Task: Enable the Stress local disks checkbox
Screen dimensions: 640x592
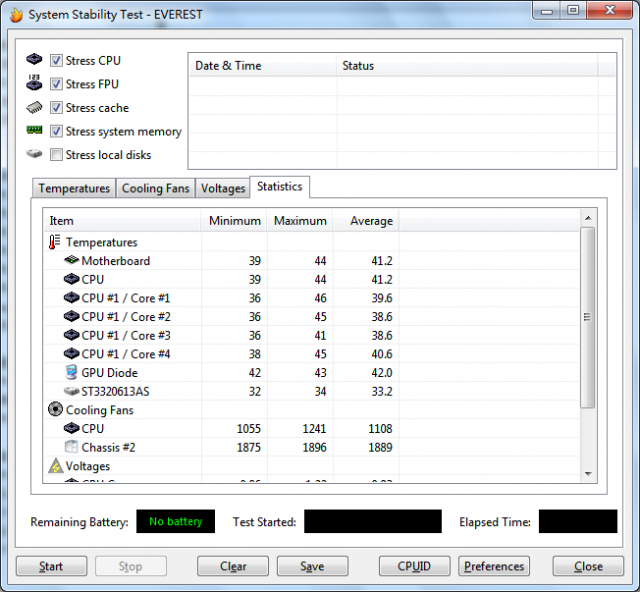Action: (56, 155)
